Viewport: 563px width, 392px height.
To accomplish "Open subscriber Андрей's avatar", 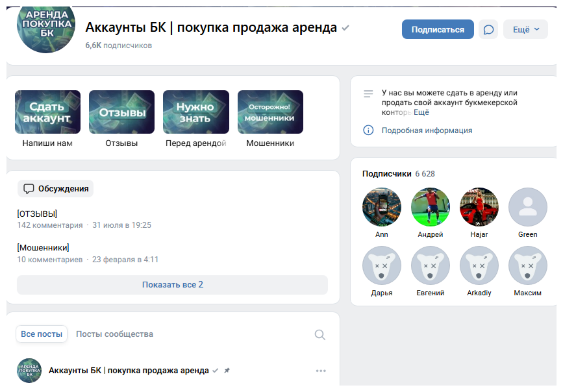I will point(430,207).
